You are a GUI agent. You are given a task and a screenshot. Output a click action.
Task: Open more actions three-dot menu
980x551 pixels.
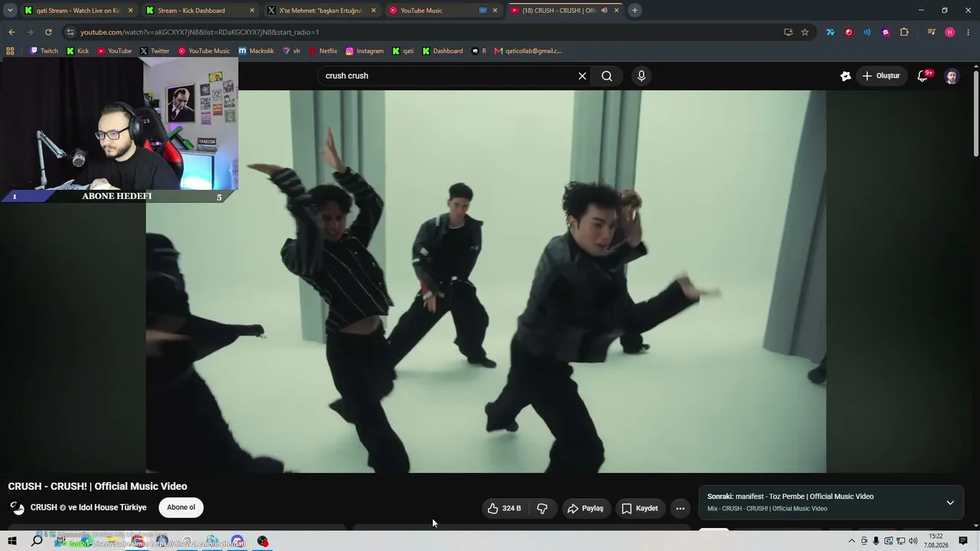click(x=680, y=508)
